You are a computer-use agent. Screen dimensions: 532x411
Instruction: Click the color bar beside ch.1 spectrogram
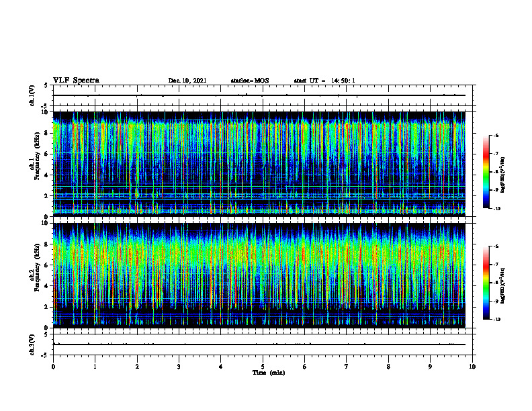coord(486,172)
